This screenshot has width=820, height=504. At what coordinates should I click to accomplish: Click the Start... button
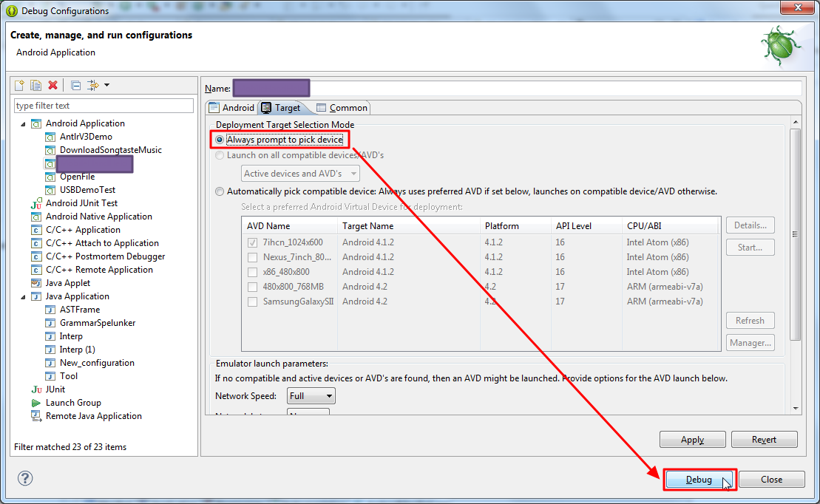tap(750, 248)
